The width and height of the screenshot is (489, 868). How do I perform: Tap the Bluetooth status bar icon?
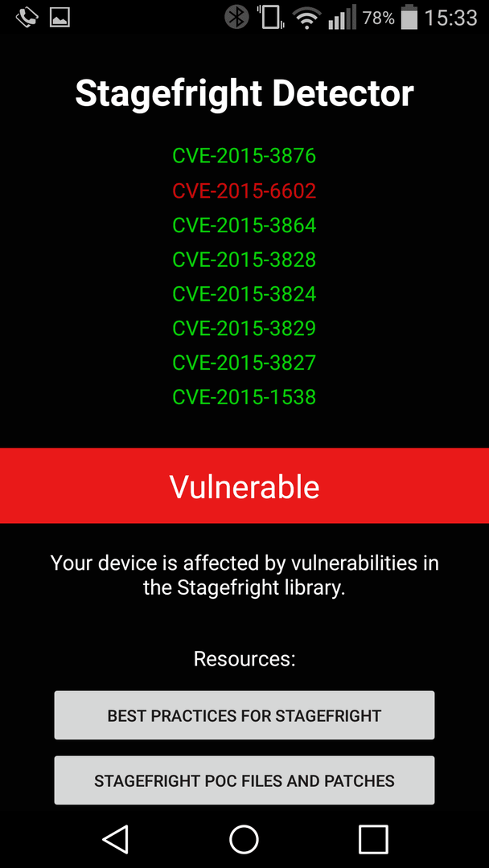pyautogui.click(x=237, y=18)
